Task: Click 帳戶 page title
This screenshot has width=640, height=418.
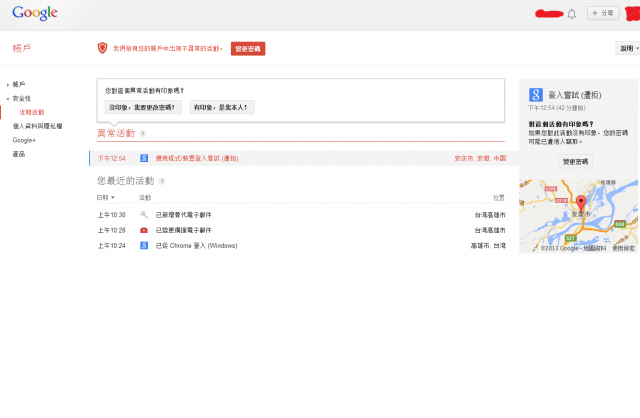Action: click(22, 48)
